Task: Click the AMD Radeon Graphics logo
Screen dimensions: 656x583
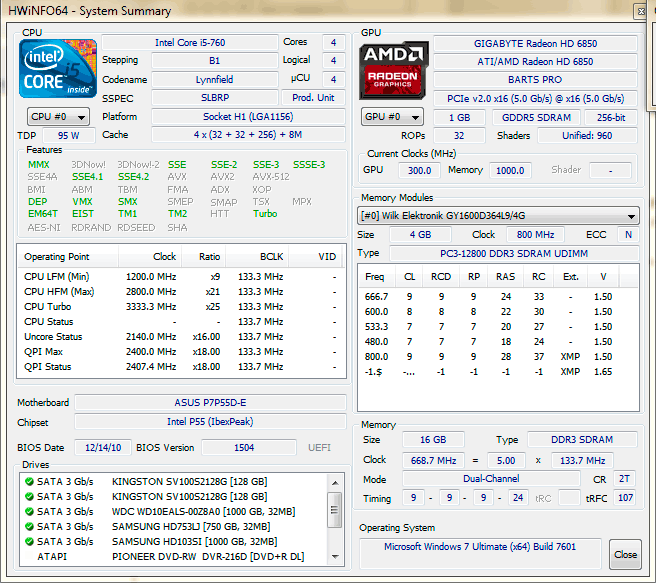Action: 394,70
